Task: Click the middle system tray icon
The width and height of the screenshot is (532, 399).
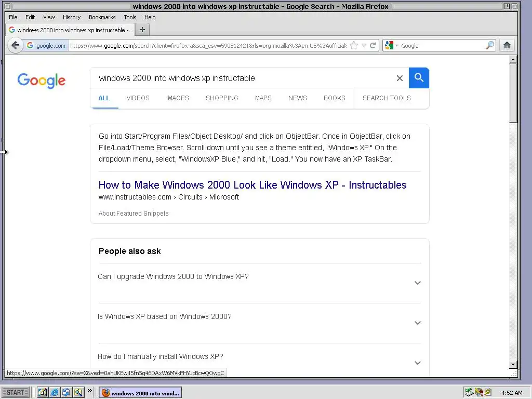Action: [x=479, y=392]
